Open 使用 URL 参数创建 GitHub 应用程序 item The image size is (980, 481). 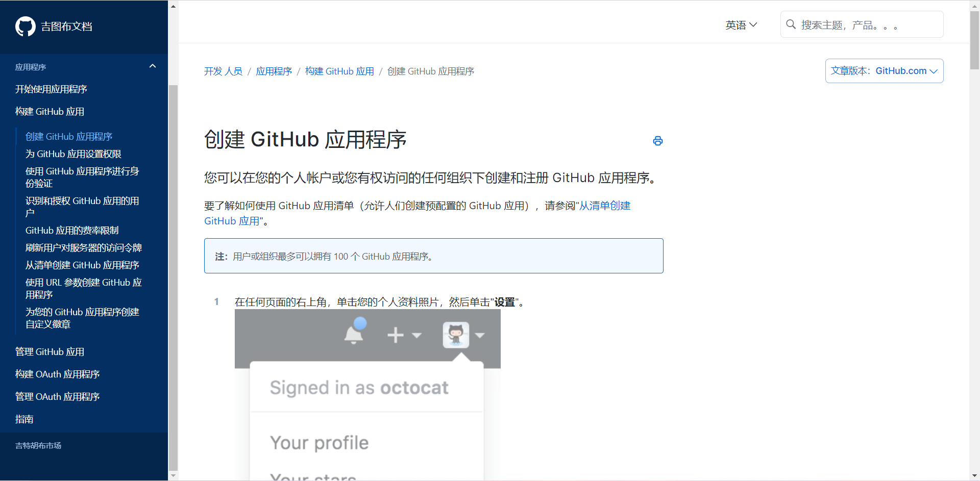coord(84,288)
